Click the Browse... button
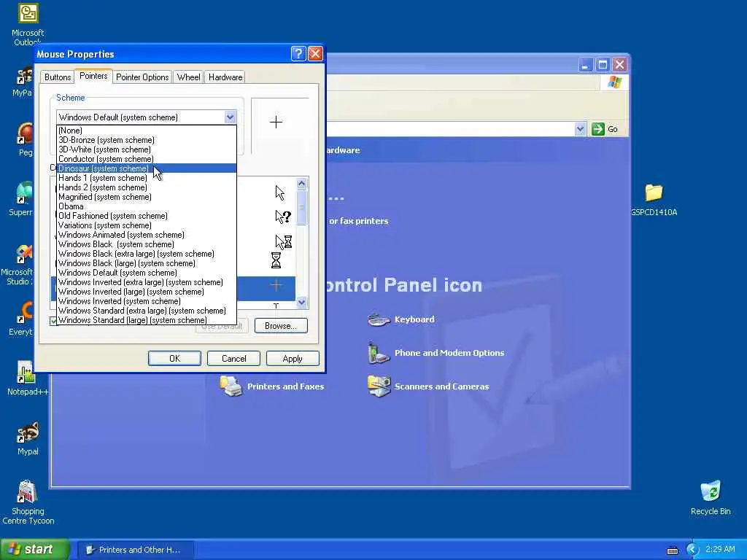This screenshot has width=747, height=560. [x=281, y=326]
